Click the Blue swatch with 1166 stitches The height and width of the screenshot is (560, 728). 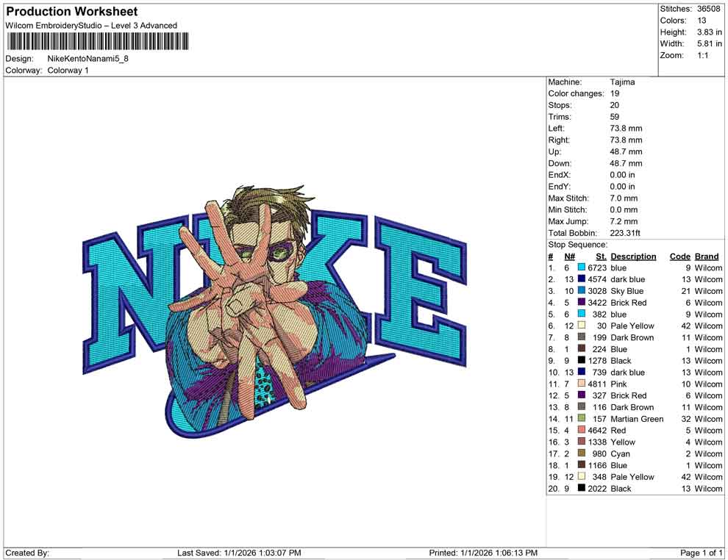[581, 465]
